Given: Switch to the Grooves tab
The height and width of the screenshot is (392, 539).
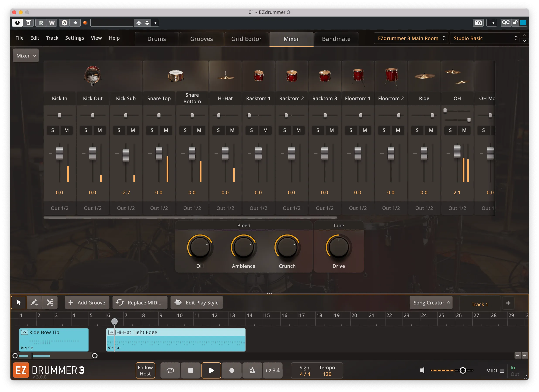Looking at the screenshot, I should point(201,39).
